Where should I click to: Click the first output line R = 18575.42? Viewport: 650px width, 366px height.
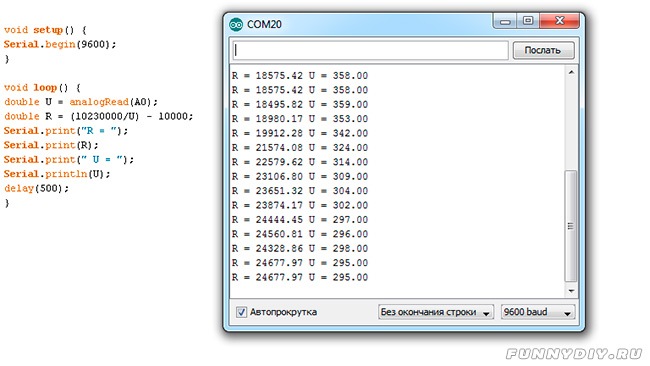(x=300, y=76)
